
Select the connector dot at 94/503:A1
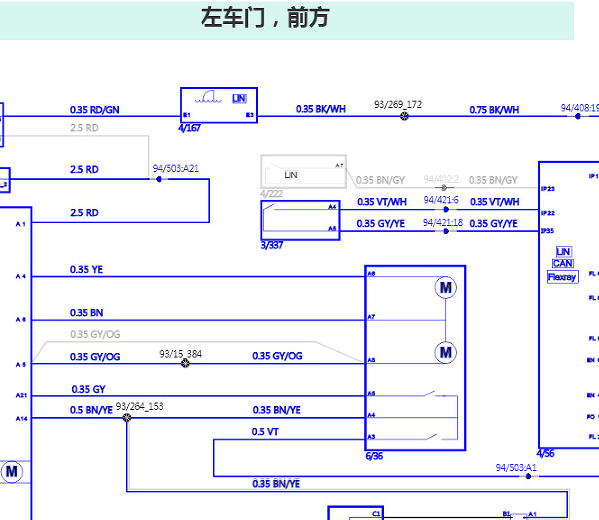528,476
